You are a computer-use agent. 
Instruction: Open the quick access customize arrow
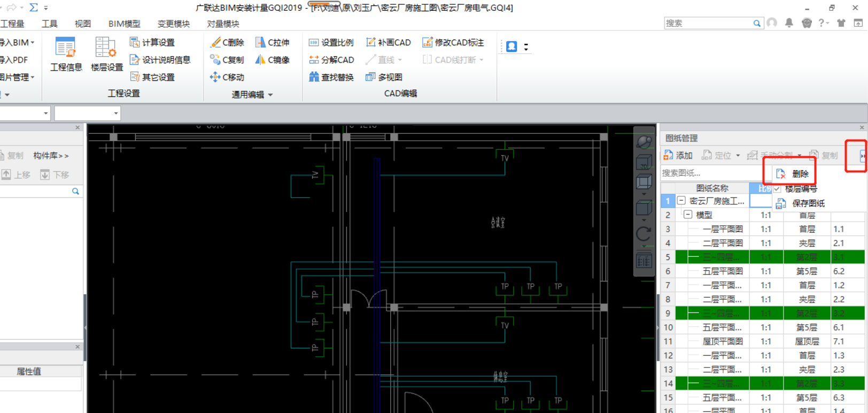[x=46, y=7]
